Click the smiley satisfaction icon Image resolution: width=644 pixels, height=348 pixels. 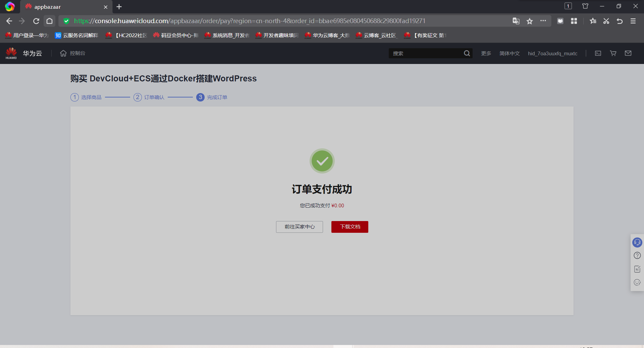tap(637, 282)
